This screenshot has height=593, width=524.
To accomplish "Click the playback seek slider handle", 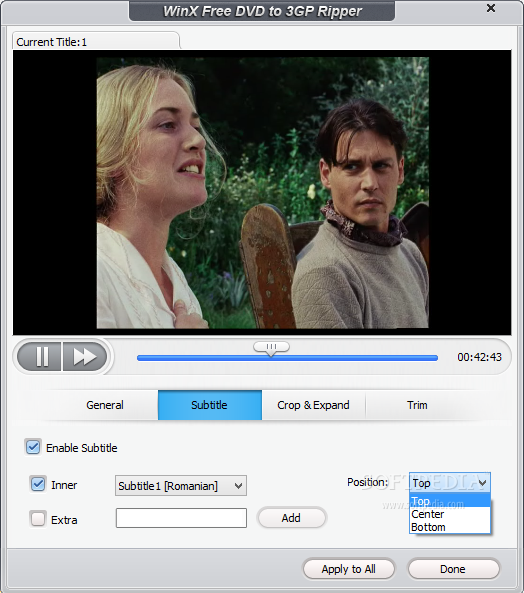I will click(271, 348).
